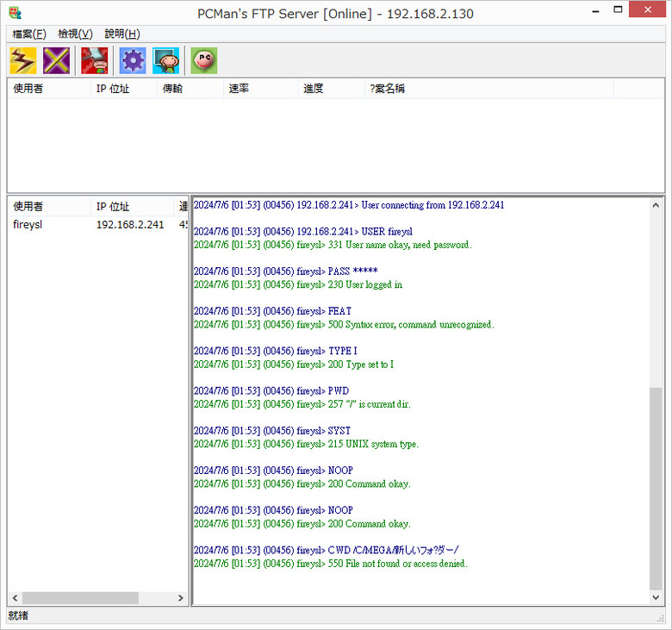Image resolution: width=672 pixels, height=630 pixels.
Task: Click the '230 User logged in' log line
Action: pyautogui.click(x=298, y=284)
